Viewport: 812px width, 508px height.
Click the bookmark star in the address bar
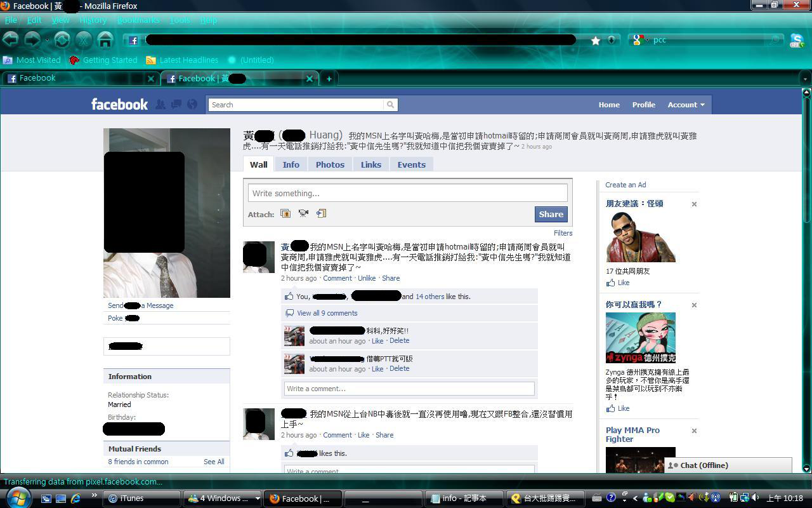point(596,40)
